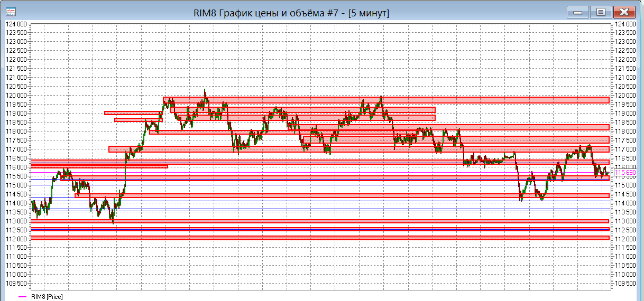Screen dimensions: 644x301
Task: Click the 124 000 label on left price axis
Action: 16,24
